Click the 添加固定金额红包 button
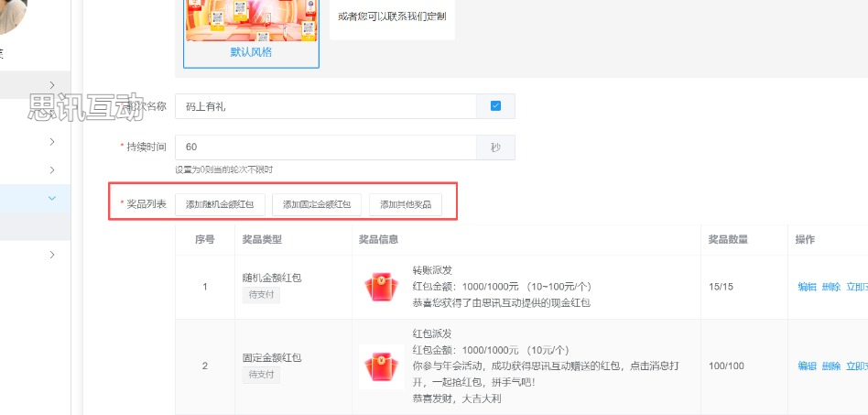 click(317, 204)
